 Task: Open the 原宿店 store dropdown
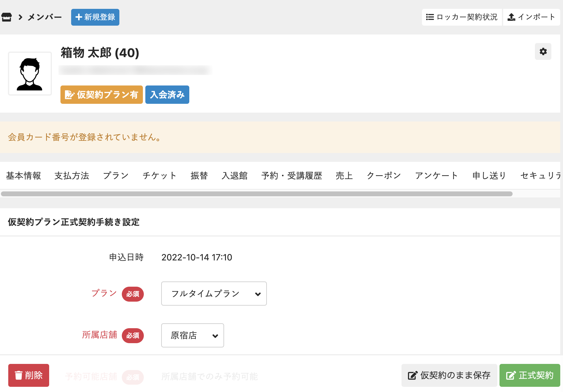[x=192, y=336]
